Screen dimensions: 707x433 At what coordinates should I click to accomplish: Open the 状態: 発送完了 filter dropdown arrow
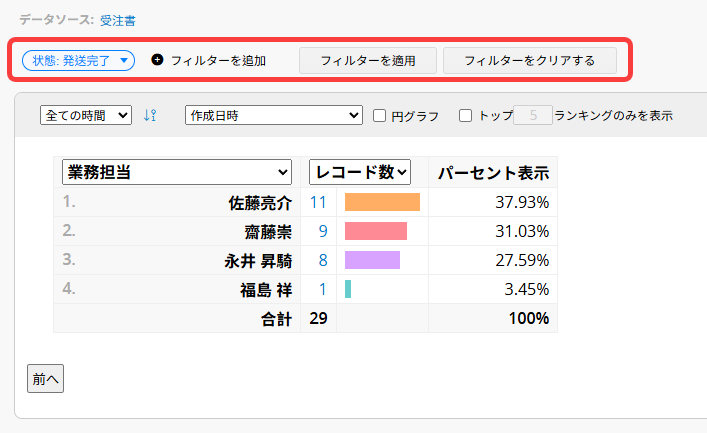pyautogui.click(x=123, y=60)
